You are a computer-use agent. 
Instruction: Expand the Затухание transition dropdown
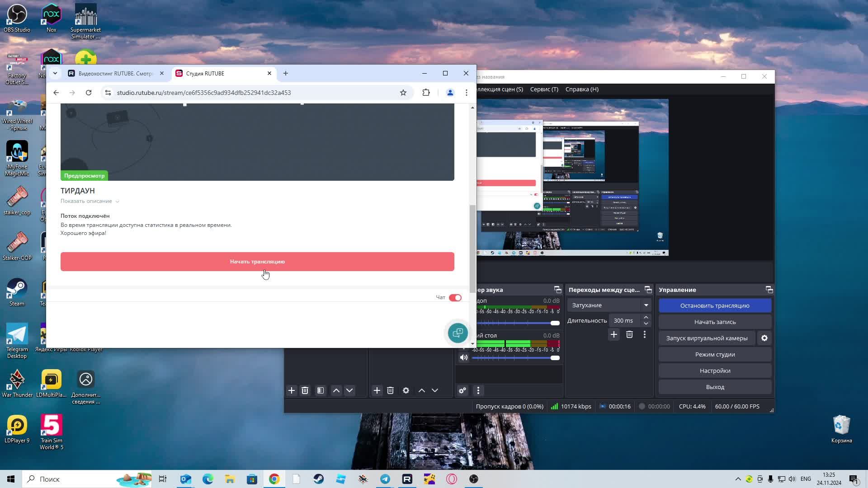click(646, 305)
